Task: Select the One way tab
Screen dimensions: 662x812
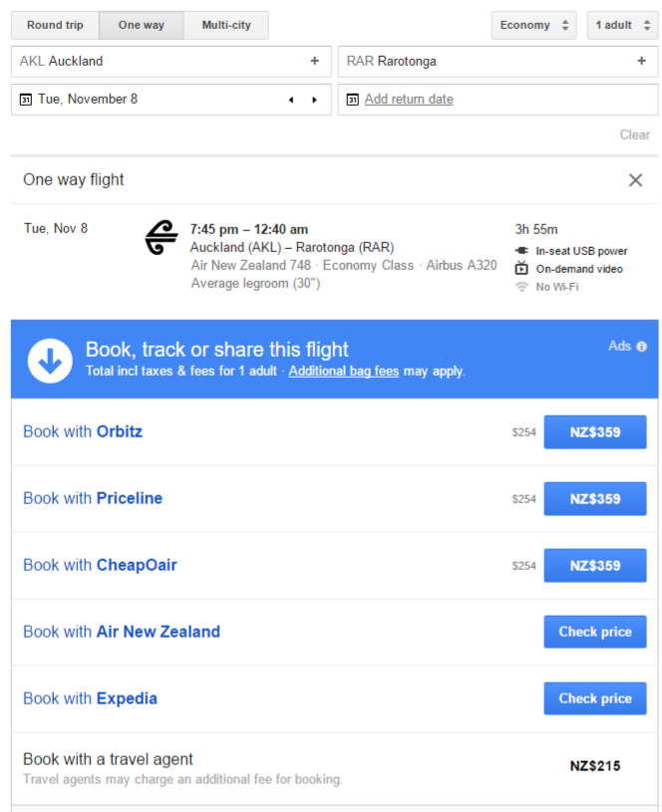Action: point(141,25)
